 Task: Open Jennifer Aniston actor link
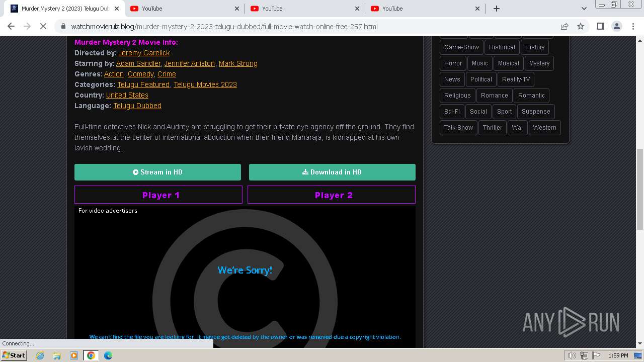pos(190,63)
